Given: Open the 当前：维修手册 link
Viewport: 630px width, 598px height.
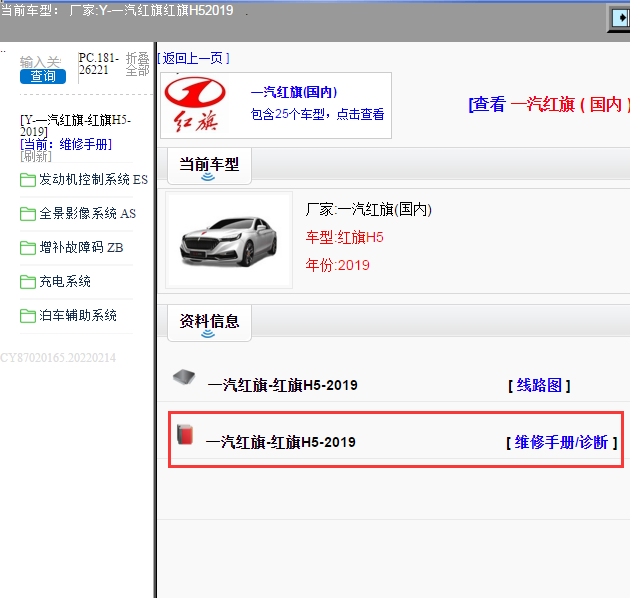Looking at the screenshot, I should 66,144.
